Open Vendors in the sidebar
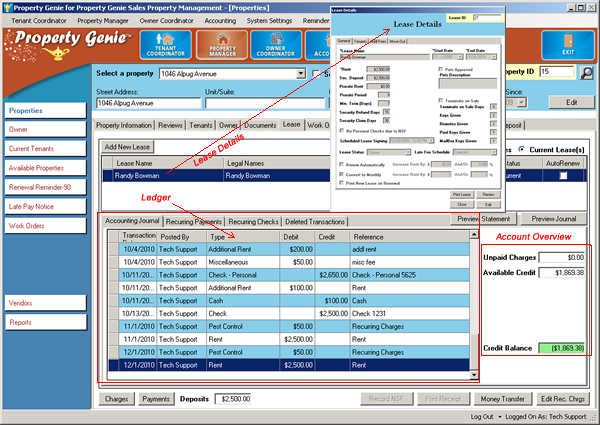The height and width of the screenshot is (425, 600). click(46, 303)
